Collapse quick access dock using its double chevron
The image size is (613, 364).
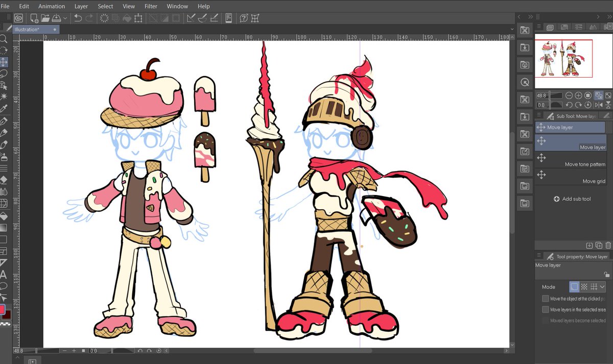tap(530, 17)
